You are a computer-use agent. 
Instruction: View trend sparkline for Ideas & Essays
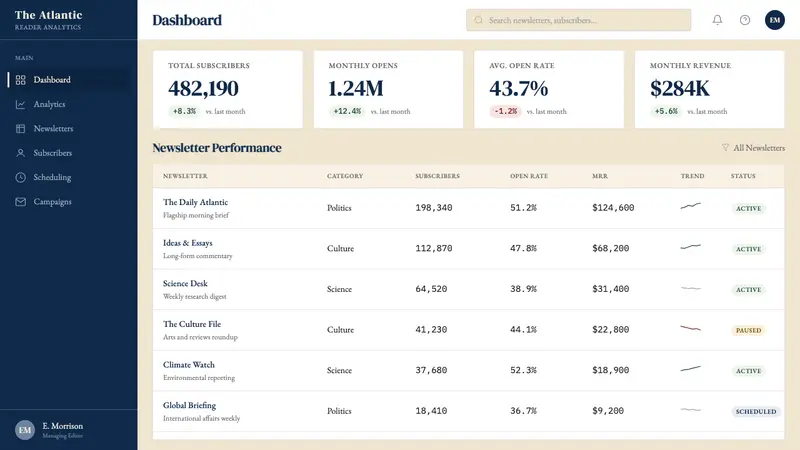click(690, 247)
